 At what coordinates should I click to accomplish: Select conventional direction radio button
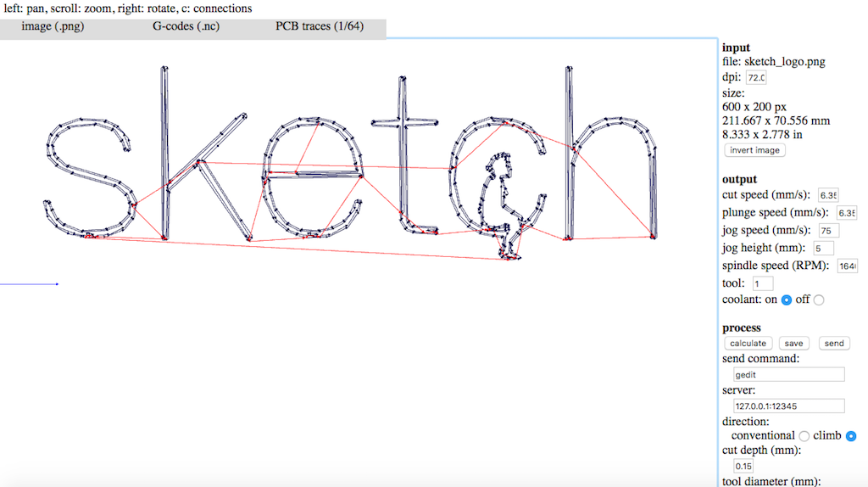click(x=804, y=436)
